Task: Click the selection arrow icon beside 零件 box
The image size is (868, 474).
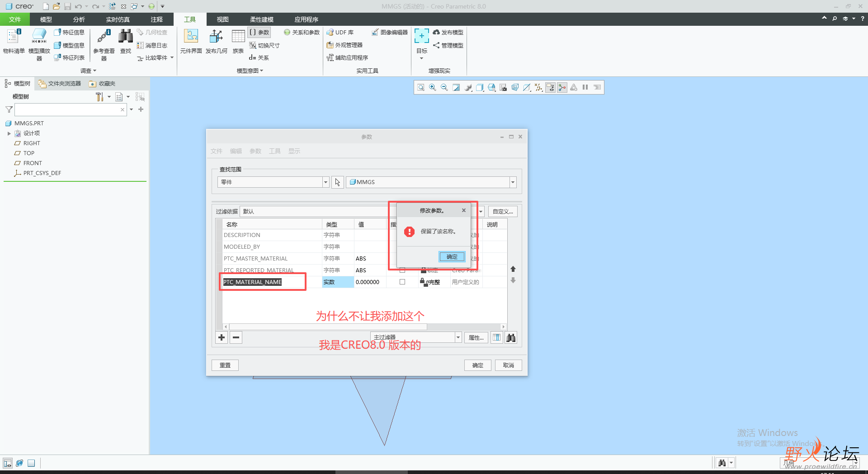Action: pyautogui.click(x=338, y=182)
